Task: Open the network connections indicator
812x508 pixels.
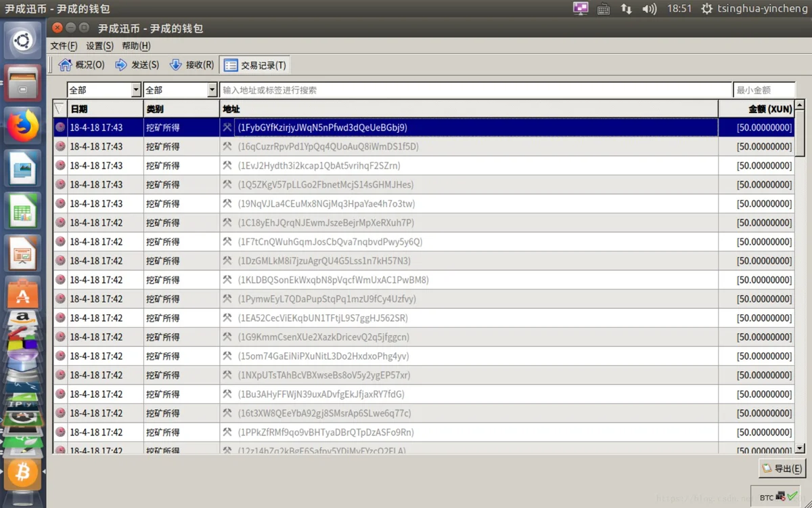Action: tap(627, 9)
